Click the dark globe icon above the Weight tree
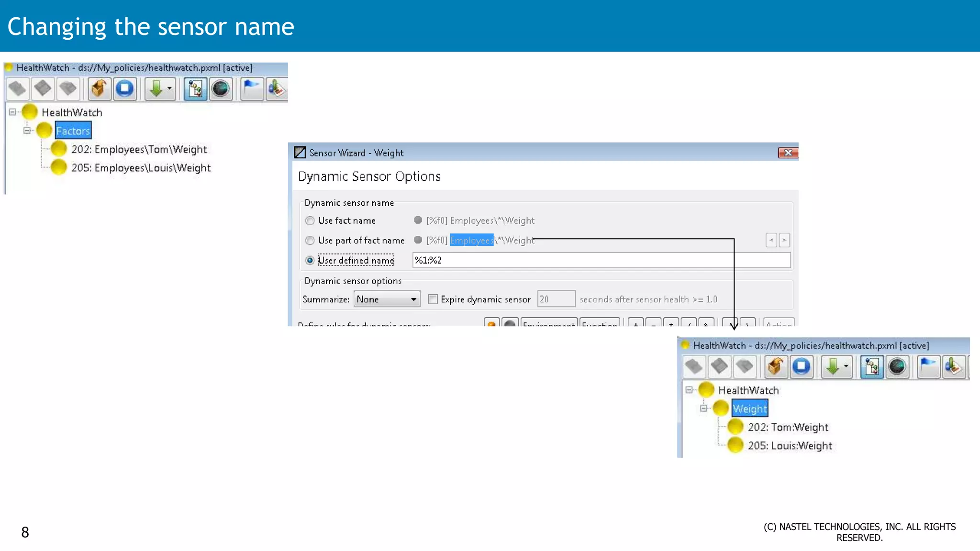980x551 pixels. [x=897, y=367]
